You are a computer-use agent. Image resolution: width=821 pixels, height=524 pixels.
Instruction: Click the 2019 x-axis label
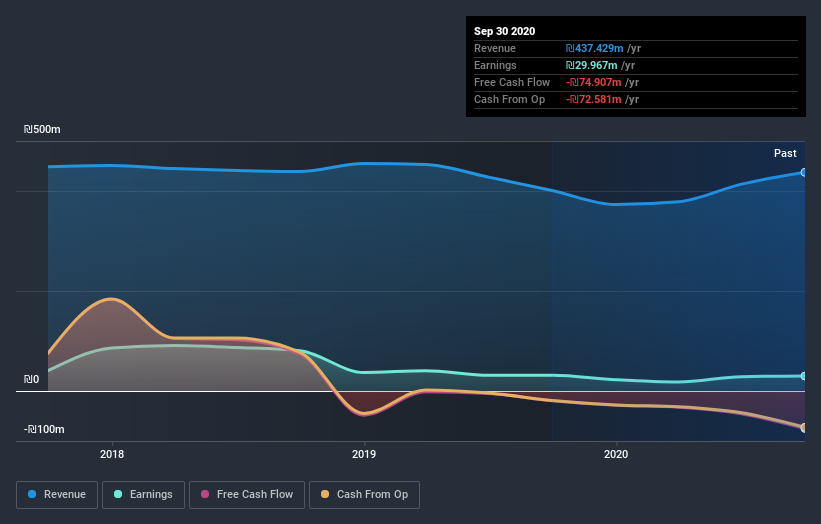(x=364, y=454)
